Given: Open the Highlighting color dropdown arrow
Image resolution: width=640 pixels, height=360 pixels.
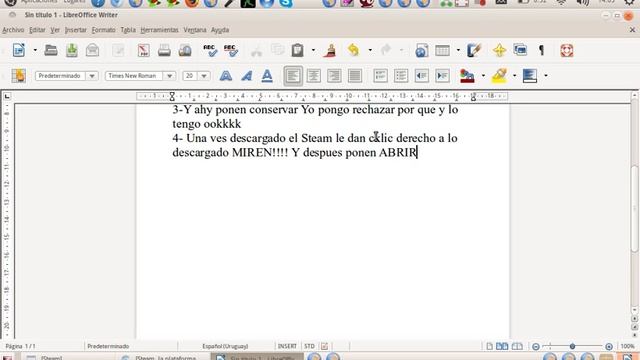Looking at the screenshot, I should pyautogui.click(x=514, y=76).
